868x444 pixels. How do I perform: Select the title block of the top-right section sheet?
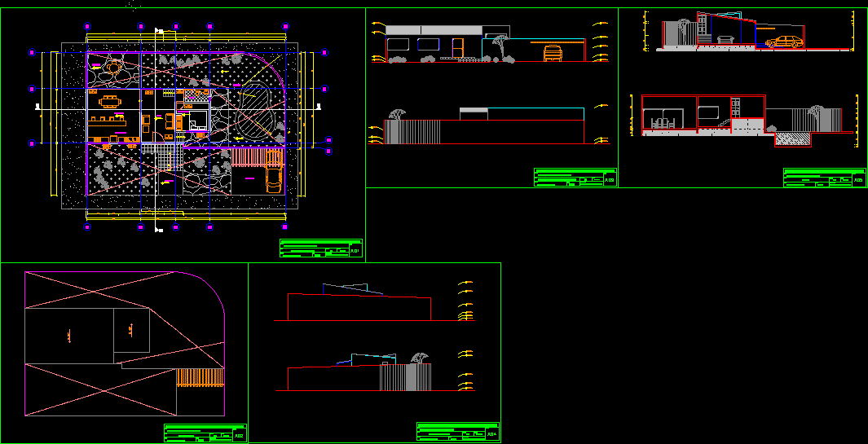(x=824, y=178)
